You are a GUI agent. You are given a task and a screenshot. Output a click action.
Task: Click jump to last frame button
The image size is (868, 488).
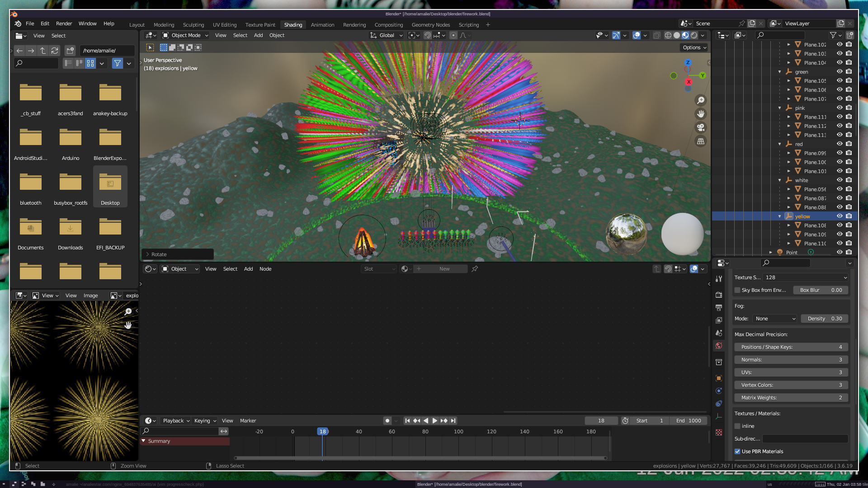(453, 421)
